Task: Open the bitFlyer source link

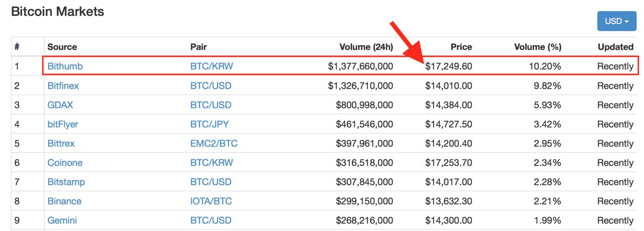Action: 63,124
